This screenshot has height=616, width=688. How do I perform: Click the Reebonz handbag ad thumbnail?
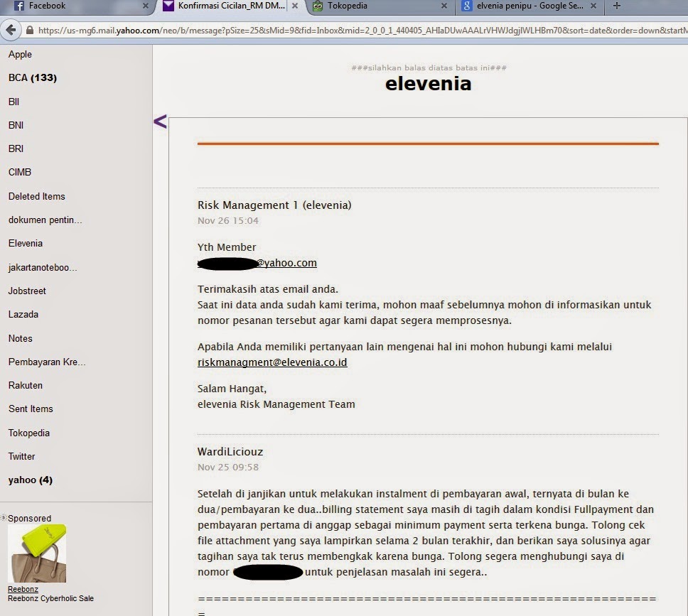pyautogui.click(x=37, y=553)
